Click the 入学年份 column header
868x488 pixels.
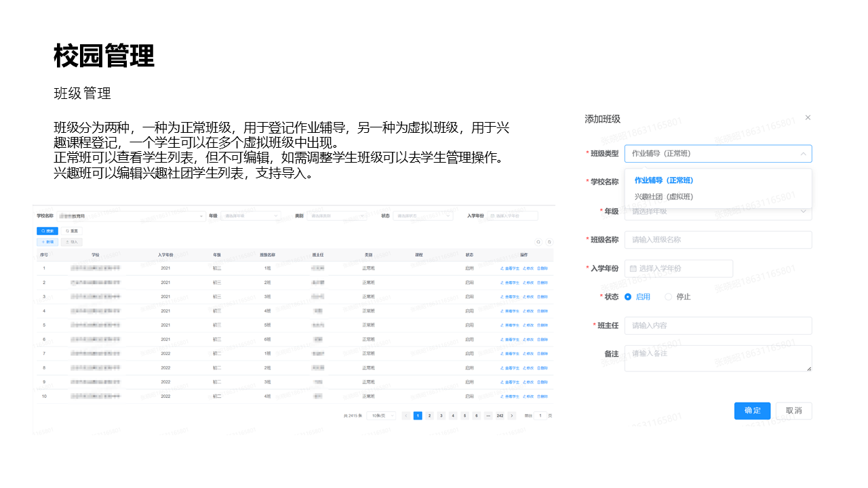pyautogui.click(x=165, y=255)
